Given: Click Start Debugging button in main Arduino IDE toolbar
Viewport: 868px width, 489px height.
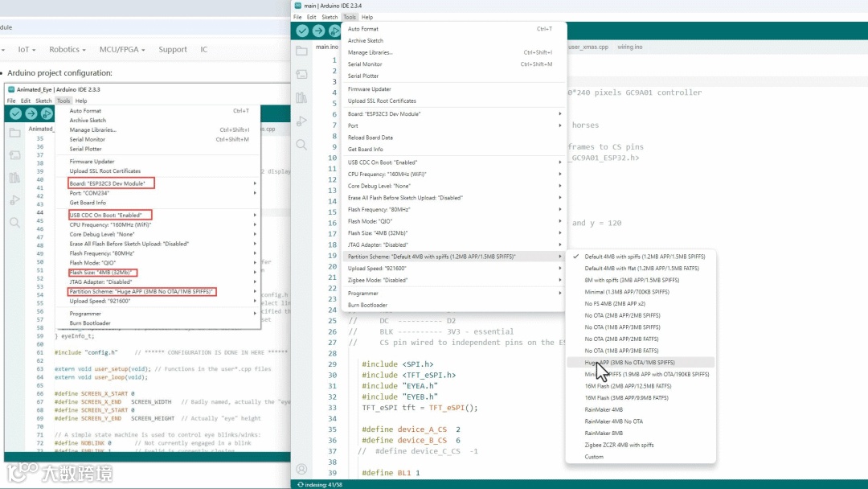Looking at the screenshot, I should (x=334, y=31).
